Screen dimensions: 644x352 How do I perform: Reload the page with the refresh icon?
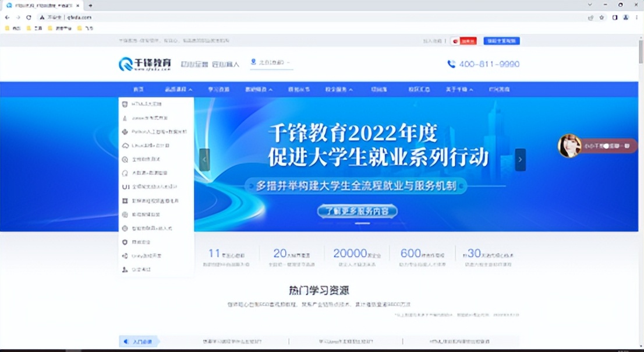[29, 17]
